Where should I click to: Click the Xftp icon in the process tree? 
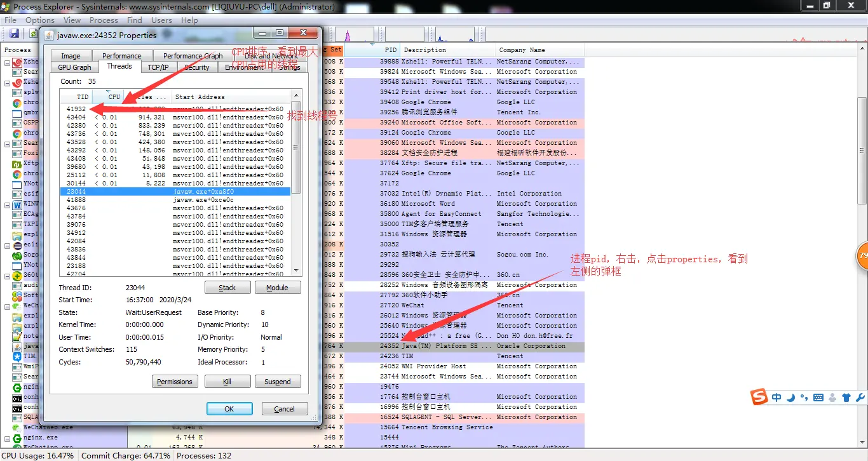(17, 163)
